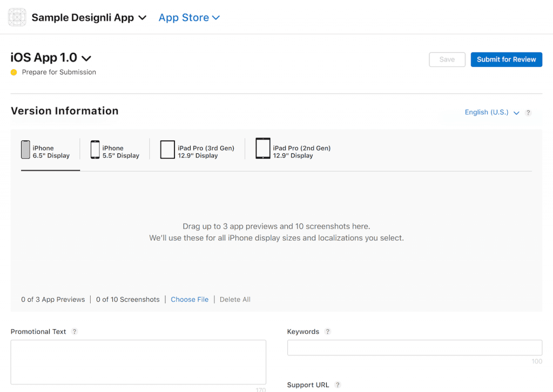Click inside the Promotional Text field
553x392 pixels.
point(138,362)
